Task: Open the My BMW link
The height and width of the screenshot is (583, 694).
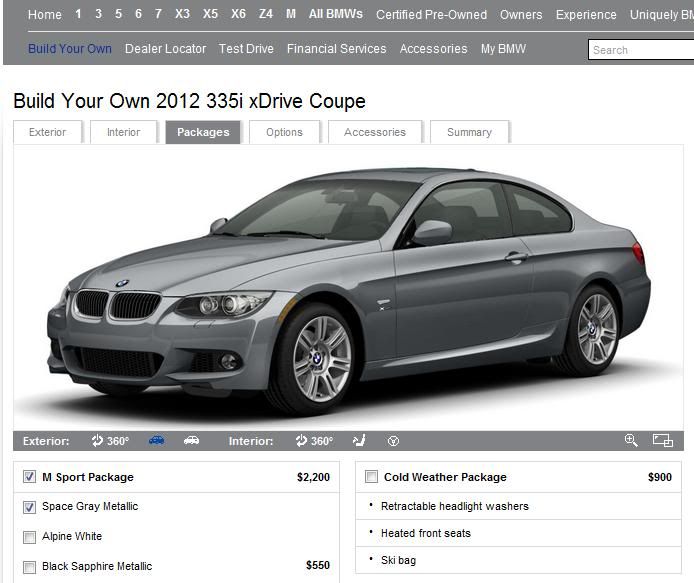Action: pos(503,49)
